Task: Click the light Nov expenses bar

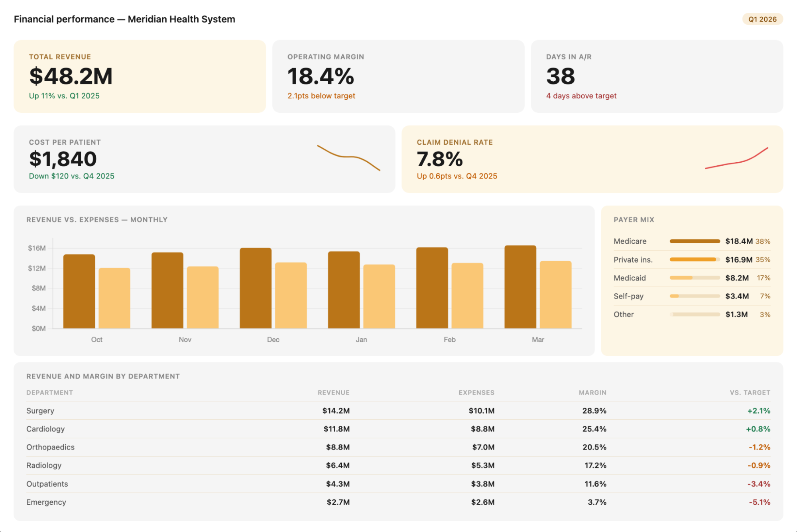Action: click(203, 297)
